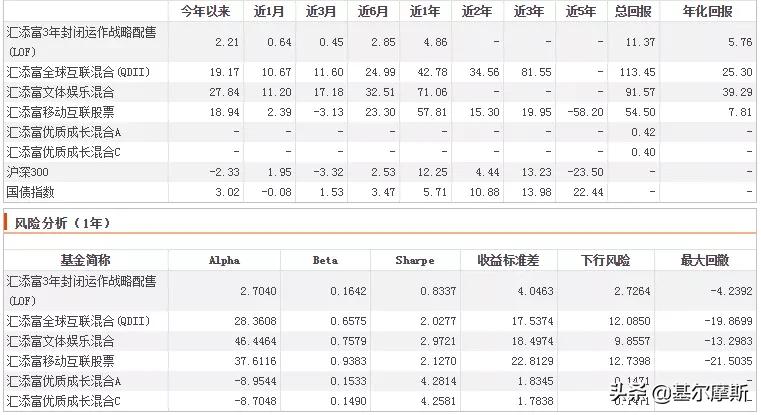Click the 最大回撤 column header
Image resolution: width=761 pixels, height=415 pixels.
tap(705, 260)
